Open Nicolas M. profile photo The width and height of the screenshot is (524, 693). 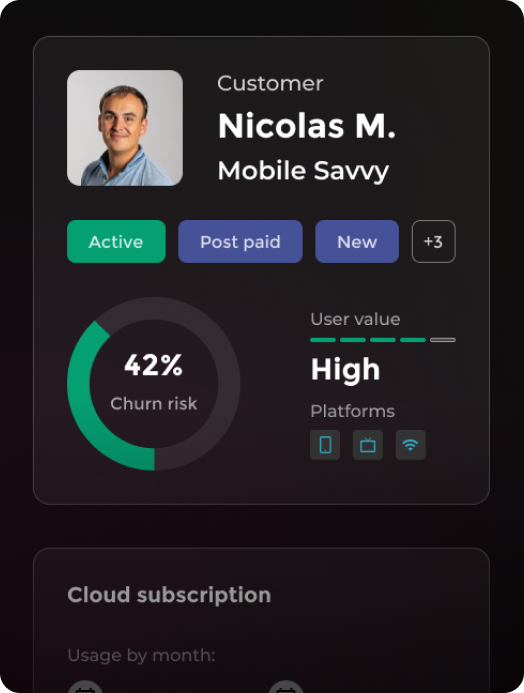pos(125,128)
